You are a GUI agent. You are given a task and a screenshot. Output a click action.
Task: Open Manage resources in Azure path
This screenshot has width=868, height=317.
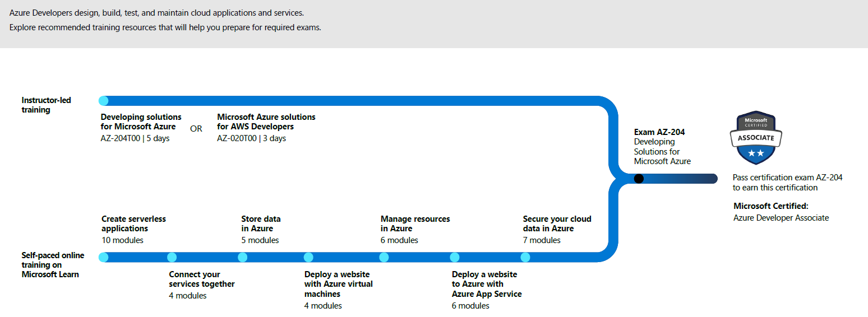[x=415, y=223]
